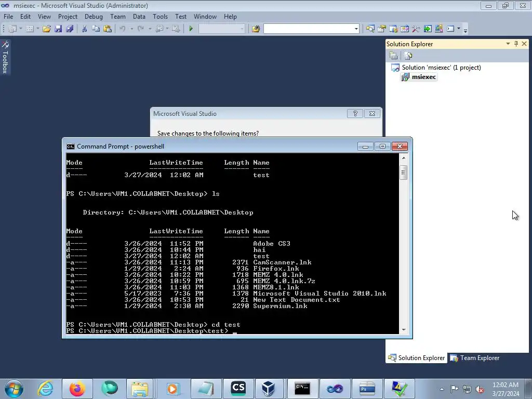Click the Find text input box in toolbar
Screen dimensions: 532x399
[x=309, y=29]
